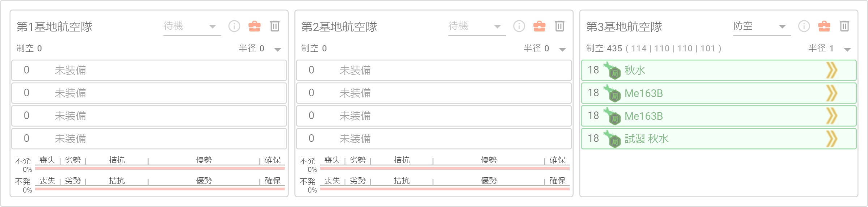Screen dimensions: 868x207
Task: Click the first Me163B equipment entry
Action: pyautogui.click(x=719, y=93)
